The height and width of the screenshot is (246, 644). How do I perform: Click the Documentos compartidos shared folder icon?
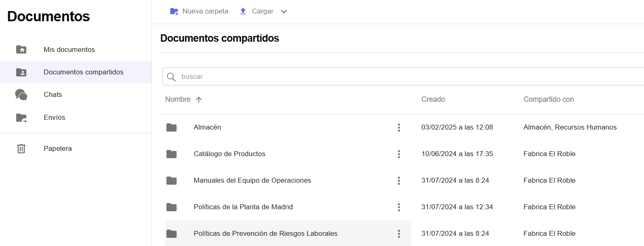tap(21, 72)
